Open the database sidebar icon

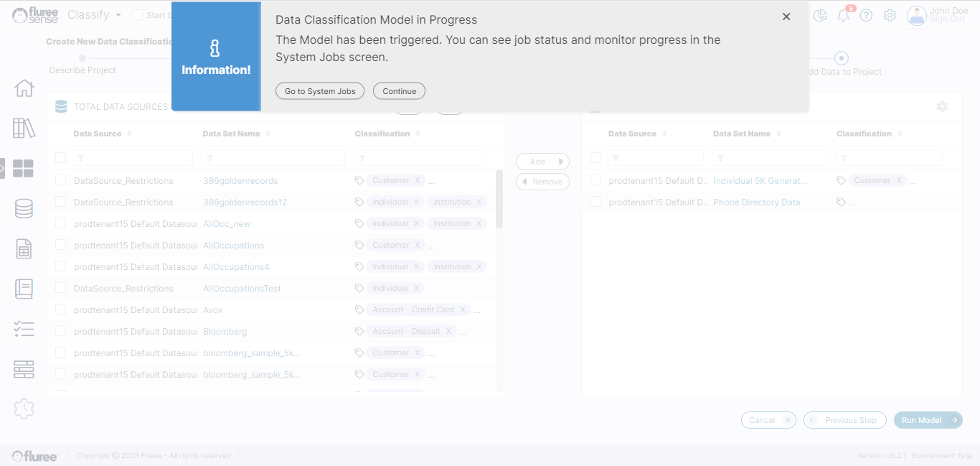[24, 208]
